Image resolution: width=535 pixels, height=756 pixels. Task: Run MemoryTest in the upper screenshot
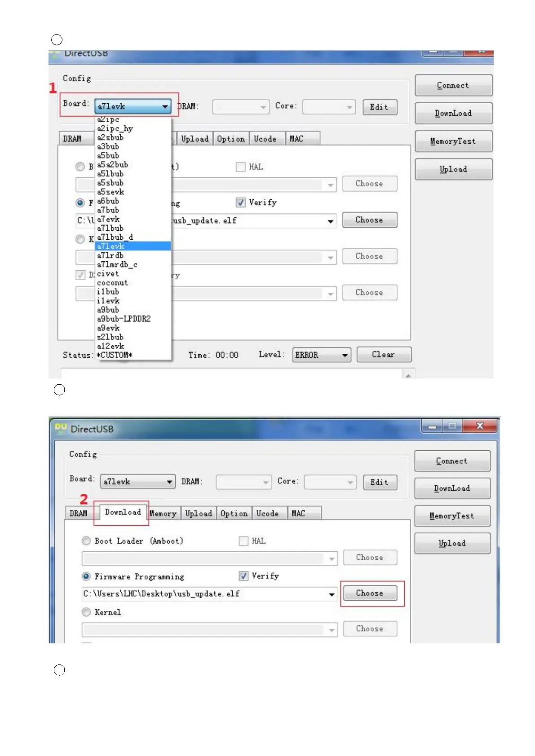[453, 141]
